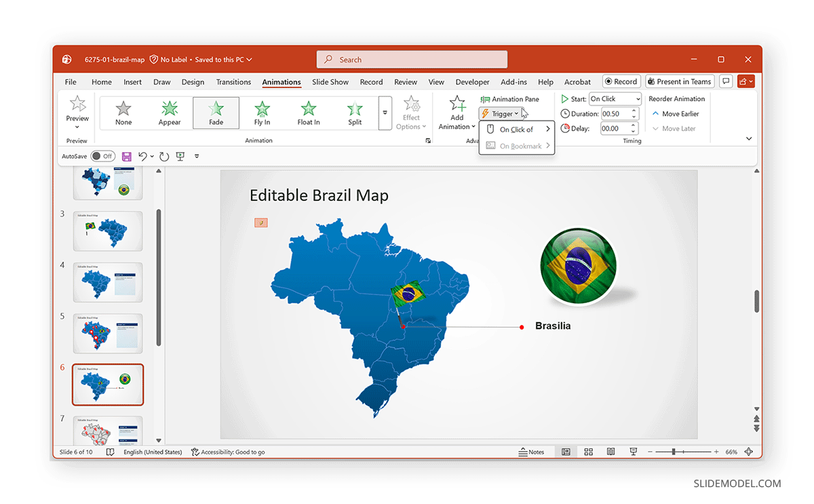Click the Preview animation star icon
814x504 pixels.
click(77, 104)
